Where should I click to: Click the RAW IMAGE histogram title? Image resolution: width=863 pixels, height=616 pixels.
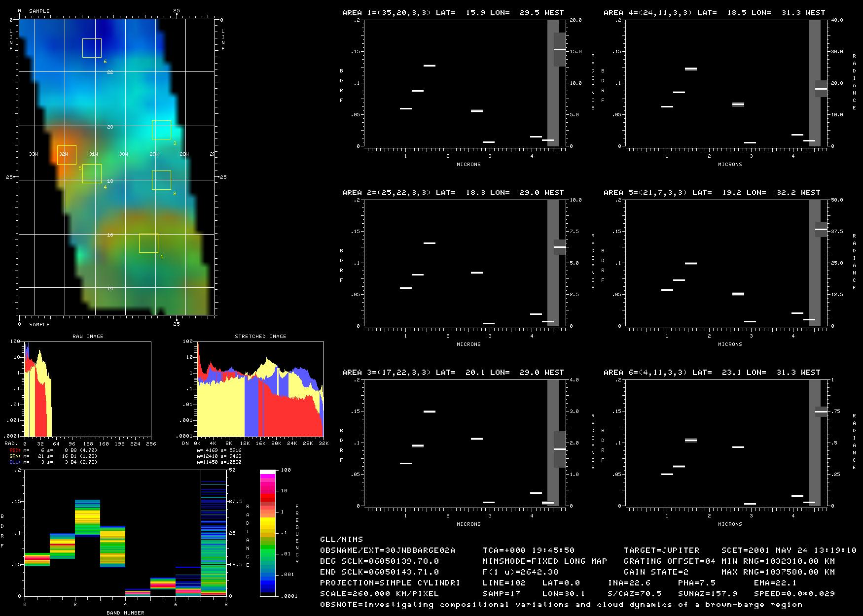88,336
